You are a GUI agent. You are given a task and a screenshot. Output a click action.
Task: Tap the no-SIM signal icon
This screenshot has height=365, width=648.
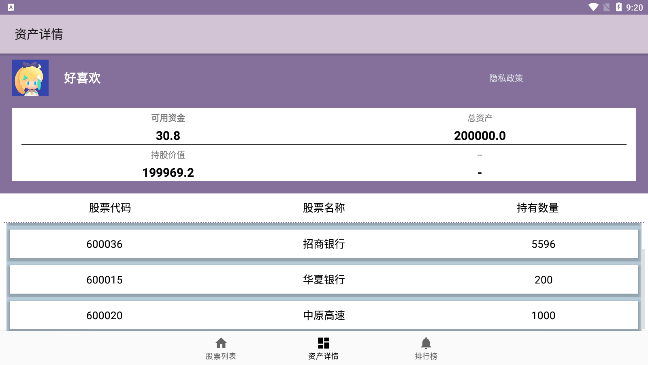pos(606,7)
